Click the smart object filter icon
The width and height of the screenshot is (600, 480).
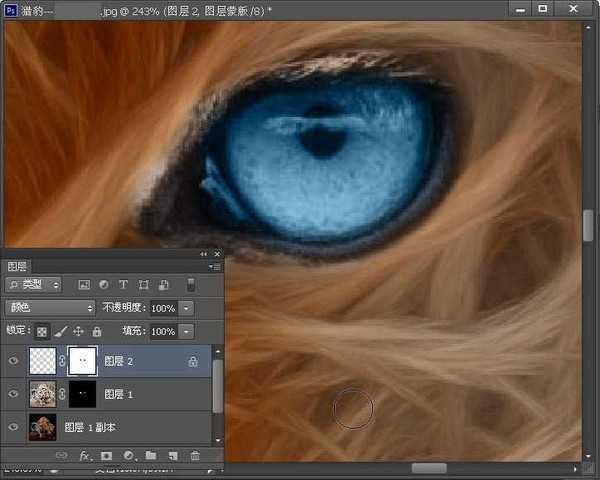pyautogui.click(x=163, y=285)
